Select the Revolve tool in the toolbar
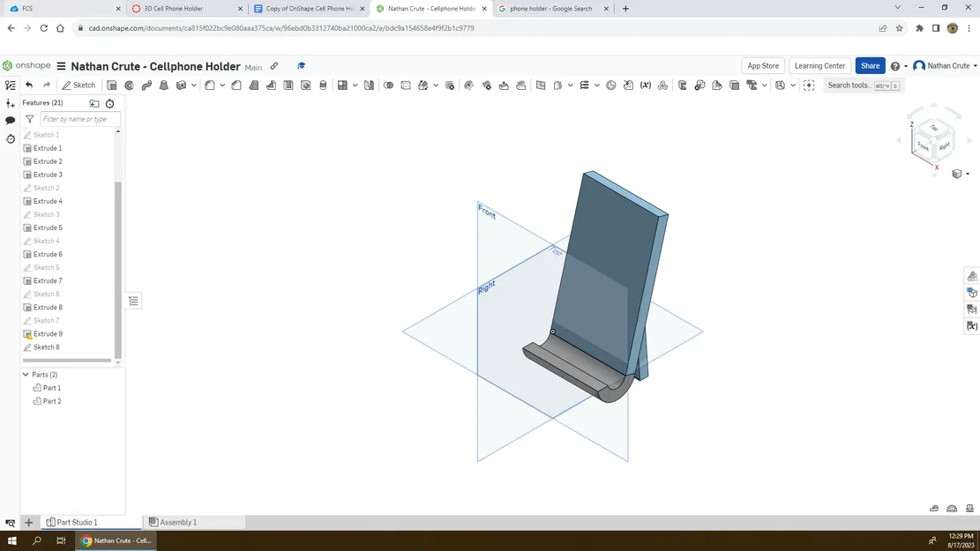The width and height of the screenshot is (980, 551). point(130,85)
